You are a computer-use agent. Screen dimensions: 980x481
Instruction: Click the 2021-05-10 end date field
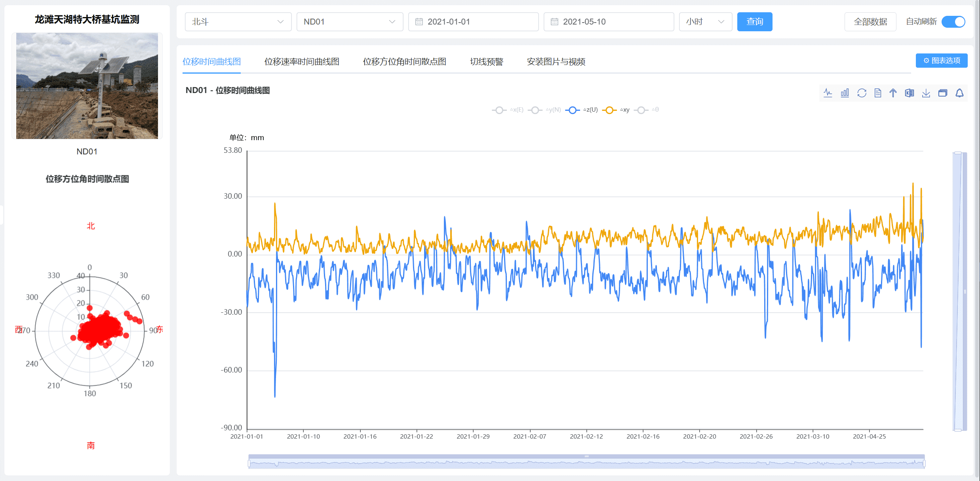coord(609,22)
